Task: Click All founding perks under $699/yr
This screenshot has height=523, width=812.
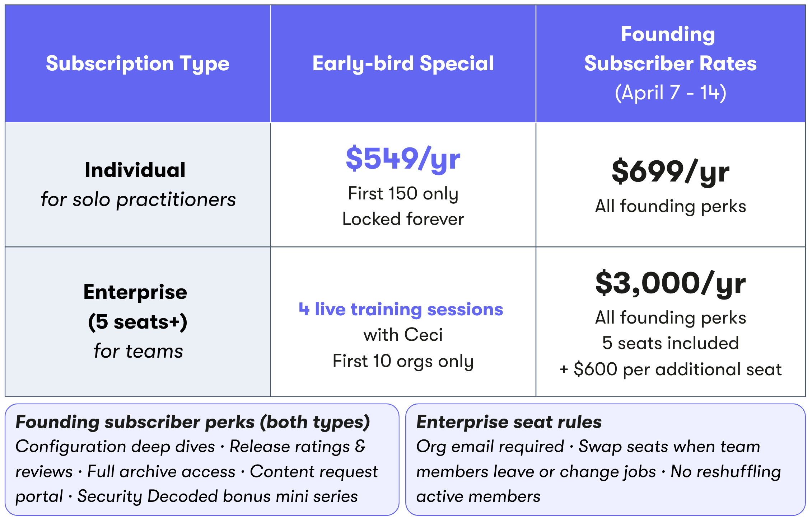Action: 671,206
